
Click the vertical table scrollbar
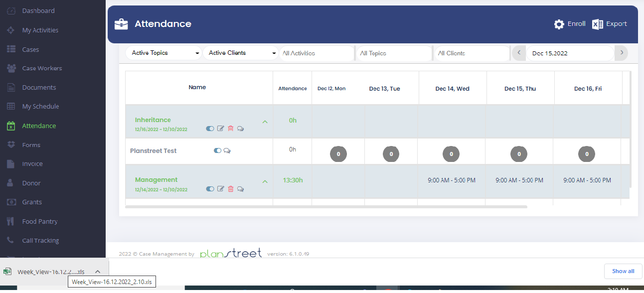point(631,129)
